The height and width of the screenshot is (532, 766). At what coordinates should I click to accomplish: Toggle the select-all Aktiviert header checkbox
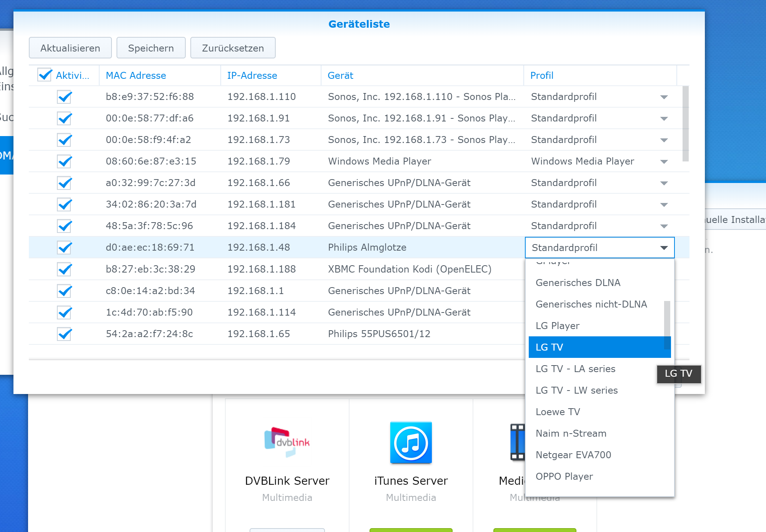[x=45, y=75]
